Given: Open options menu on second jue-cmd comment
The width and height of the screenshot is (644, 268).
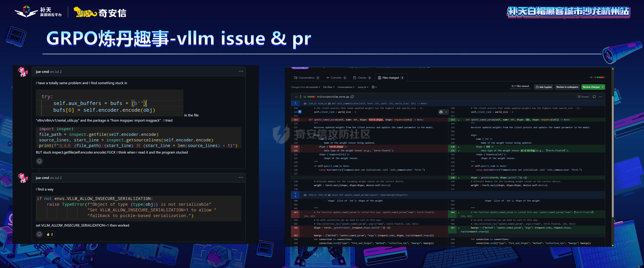Looking at the screenshot, I should coord(240,177).
